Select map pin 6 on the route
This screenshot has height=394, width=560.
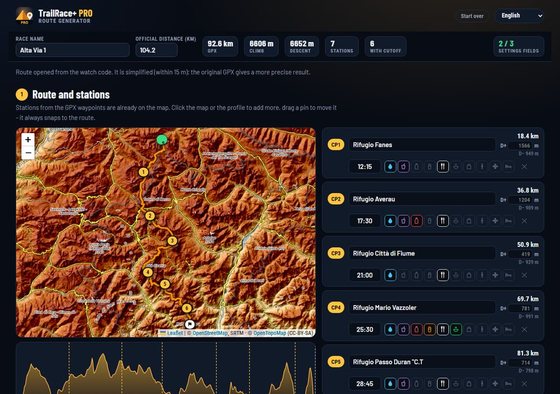187,308
